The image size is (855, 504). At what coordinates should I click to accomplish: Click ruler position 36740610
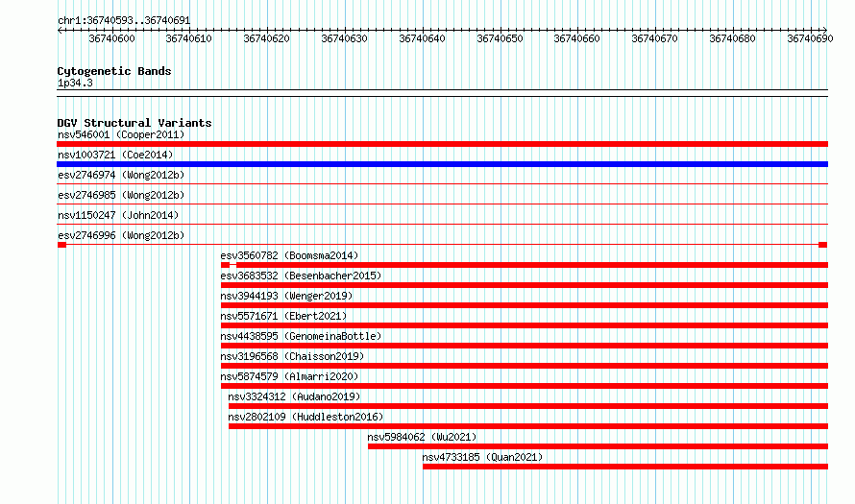pyautogui.click(x=188, y=38)
